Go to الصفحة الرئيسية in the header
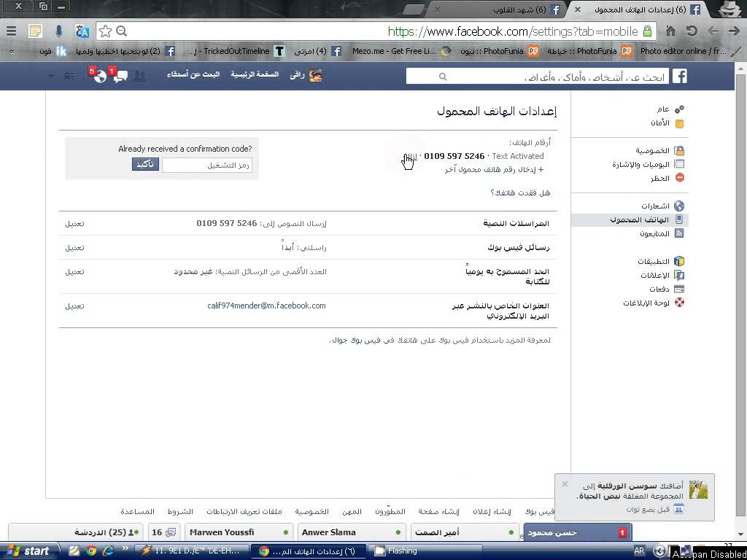The image size is (747, 560). [x=255, y=75]
